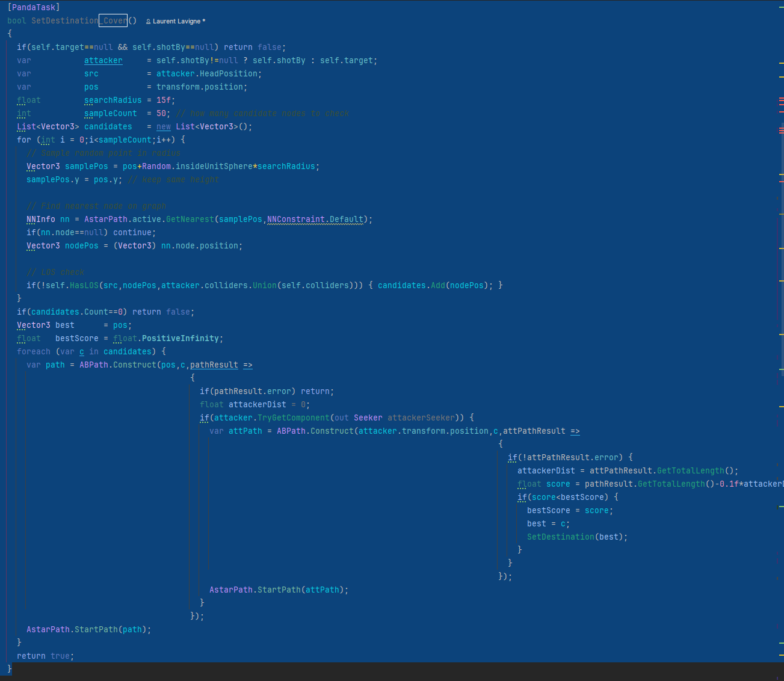Viewport: 784px width, 681px height.
Task: Click the author person icon beside Laurent Lavigne
Action: click(148, 22)
